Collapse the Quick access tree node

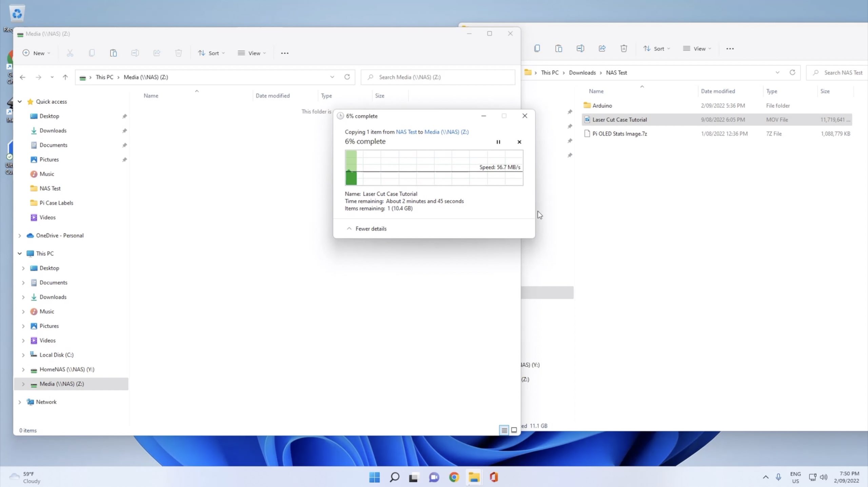pyautogui.click(x=20, y=101)
